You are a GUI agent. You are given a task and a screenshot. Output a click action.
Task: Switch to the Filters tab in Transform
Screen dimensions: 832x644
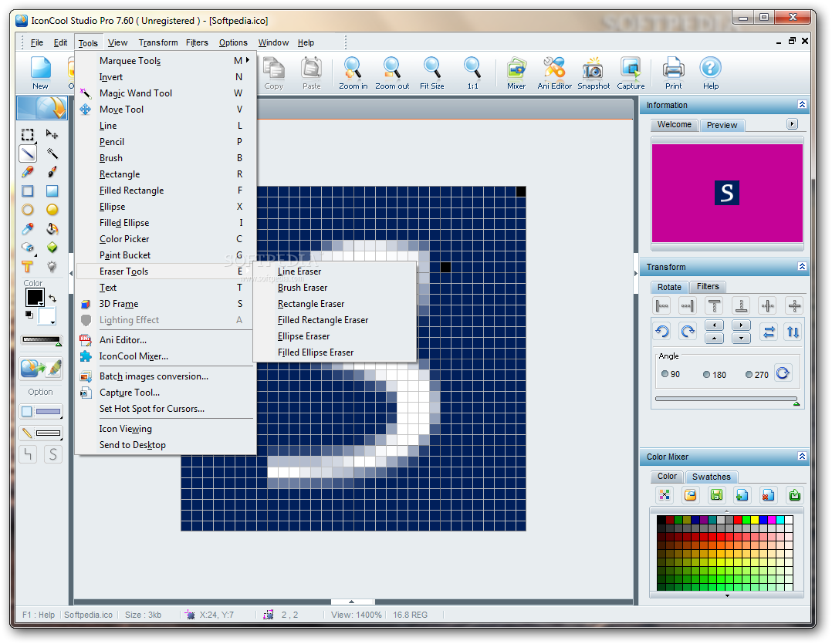click(x=708, y=287)
